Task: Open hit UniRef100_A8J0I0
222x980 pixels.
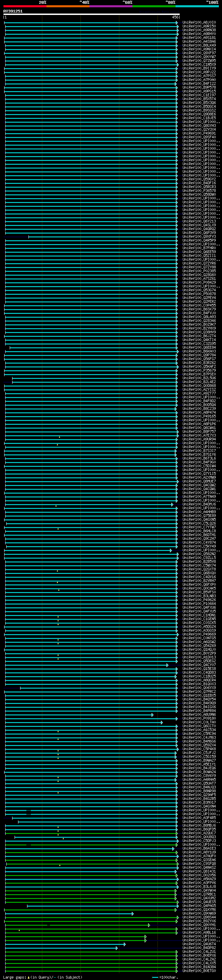Action: click(x=199, y=23)
